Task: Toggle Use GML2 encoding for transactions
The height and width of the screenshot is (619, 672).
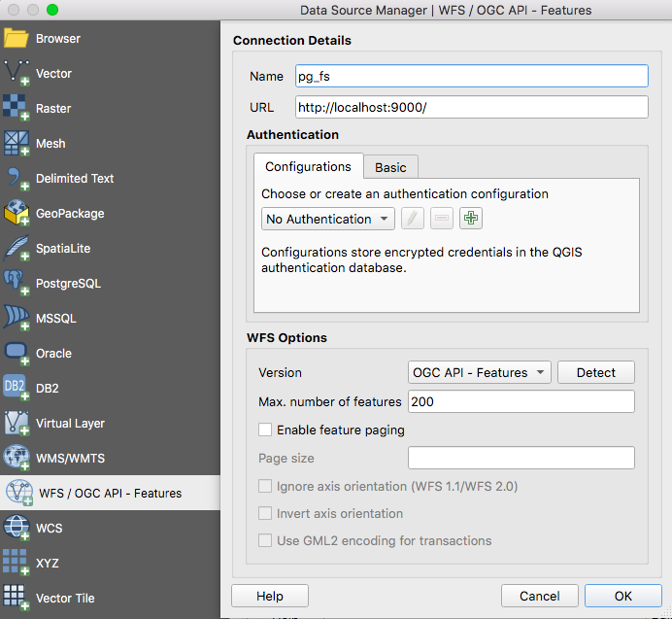Action: point(265,540)
